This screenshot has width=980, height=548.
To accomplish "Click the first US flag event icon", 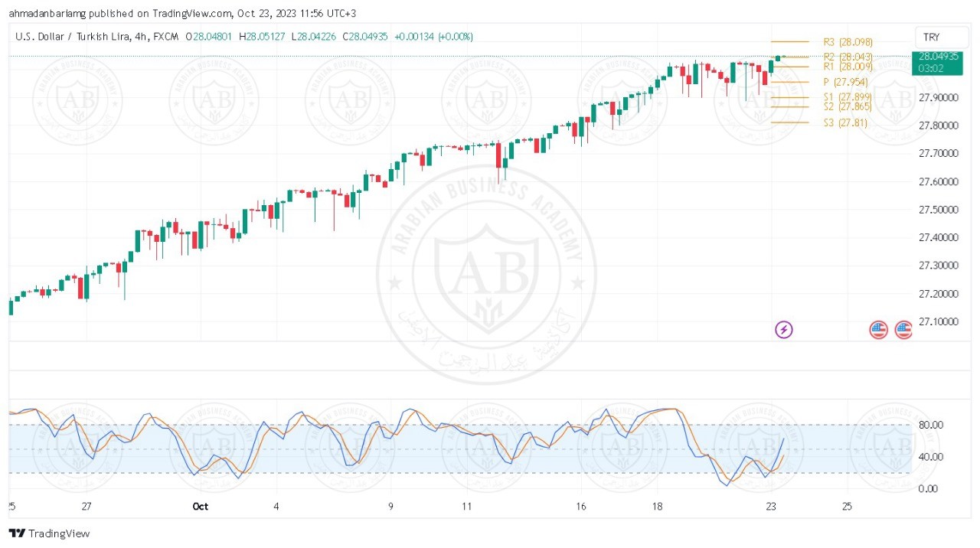I will click(x=878, y=330).
